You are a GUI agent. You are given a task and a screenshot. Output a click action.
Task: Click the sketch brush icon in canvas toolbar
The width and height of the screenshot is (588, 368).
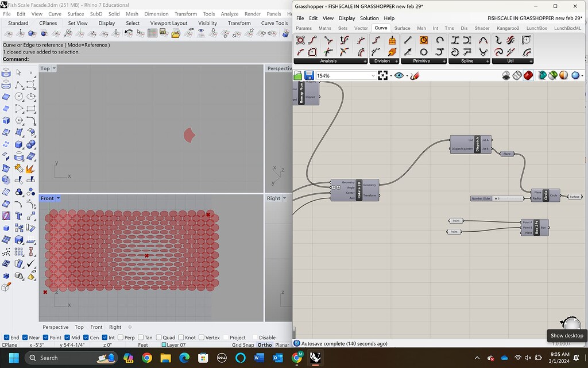coord(415,75)
